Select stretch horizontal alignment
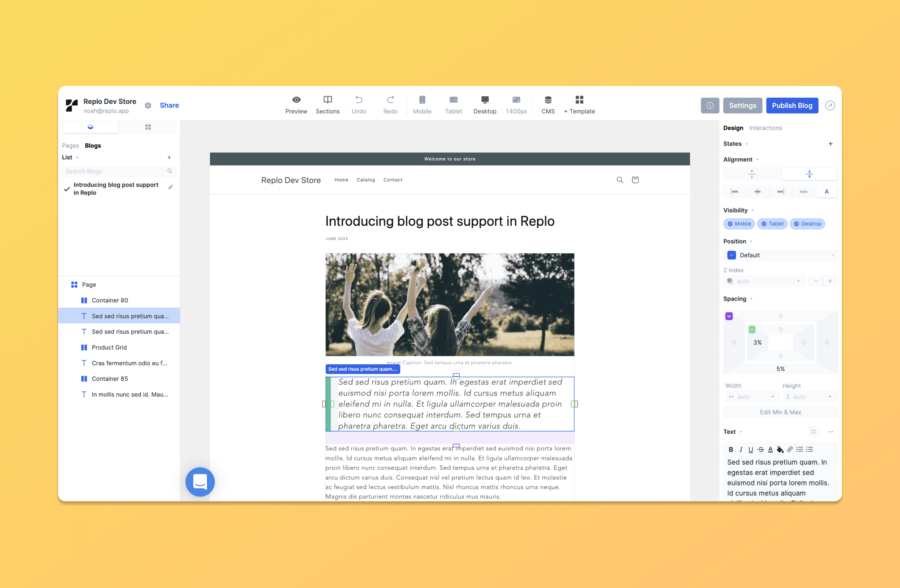Screen dimensions: 900x588 click(x=804, y=191)
